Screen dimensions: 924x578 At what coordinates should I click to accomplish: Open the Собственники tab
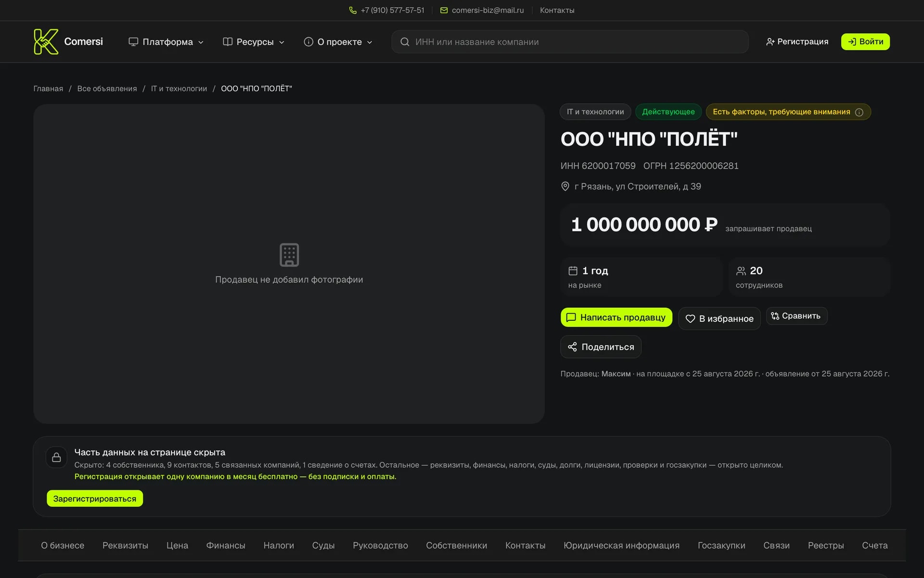pyautogui.click(x=456, y=545)
